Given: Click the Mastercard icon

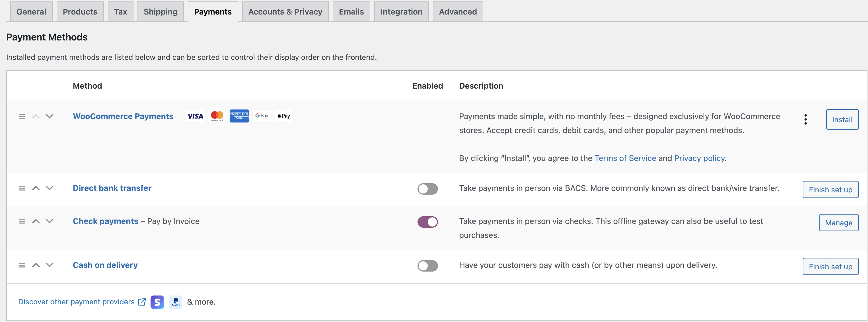Looking at the screenshot, I should click(217, 116).
